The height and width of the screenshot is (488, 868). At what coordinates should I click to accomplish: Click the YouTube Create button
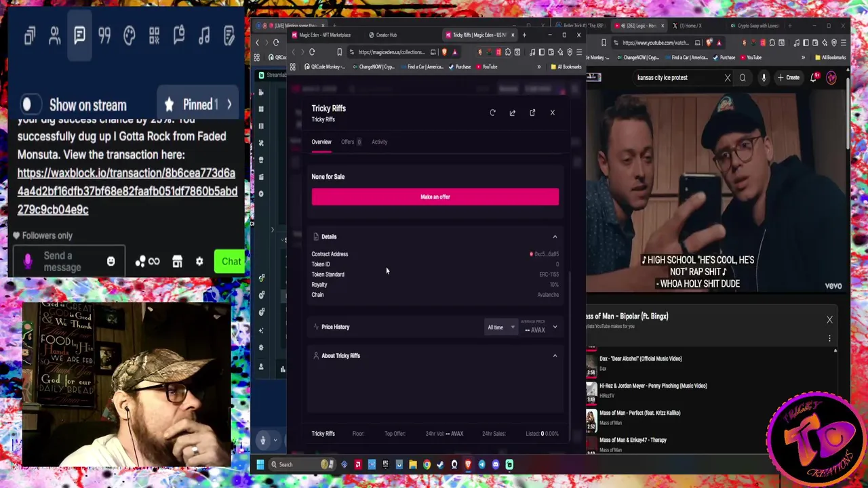(x=789, y=77)
